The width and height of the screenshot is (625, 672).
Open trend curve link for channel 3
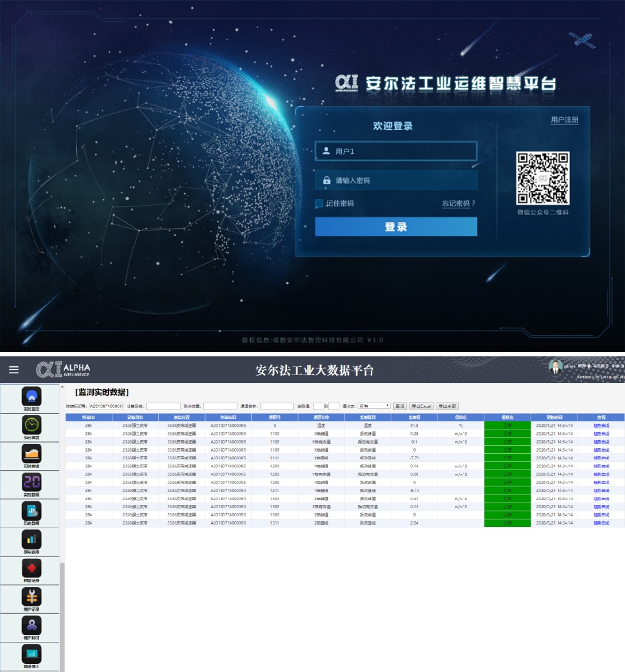pos(601,426)
